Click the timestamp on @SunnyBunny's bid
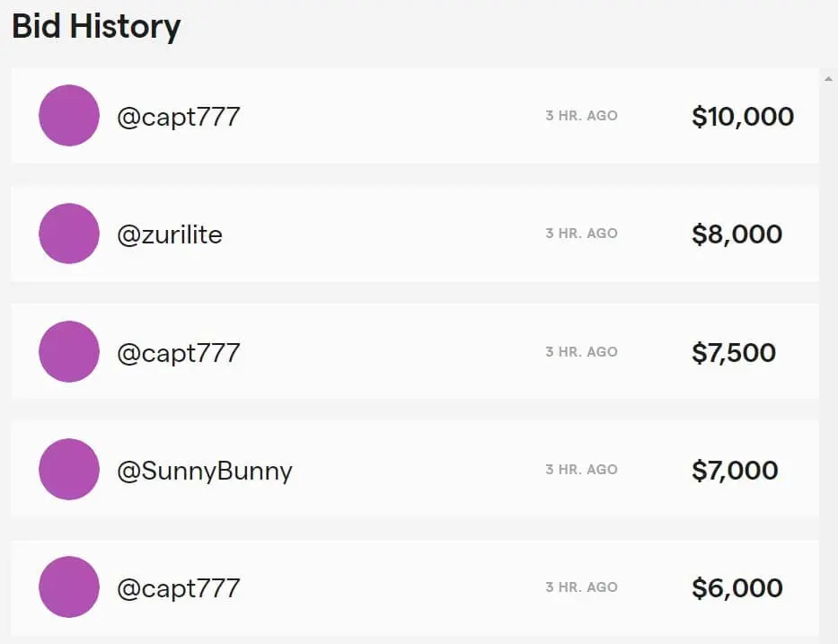The width and height of the screenshot is (838, 644). coord(581,469)
